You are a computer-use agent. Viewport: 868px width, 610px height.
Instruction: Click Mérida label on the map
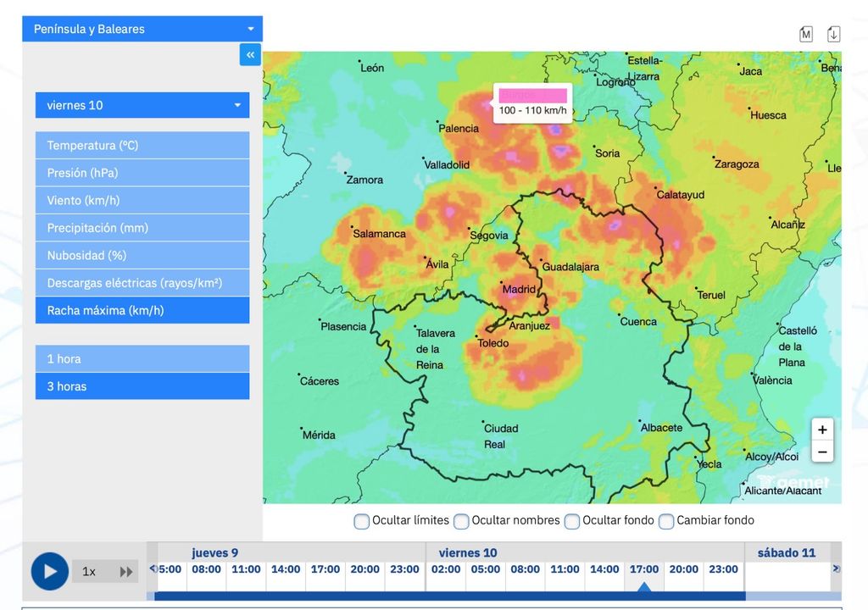319,435
